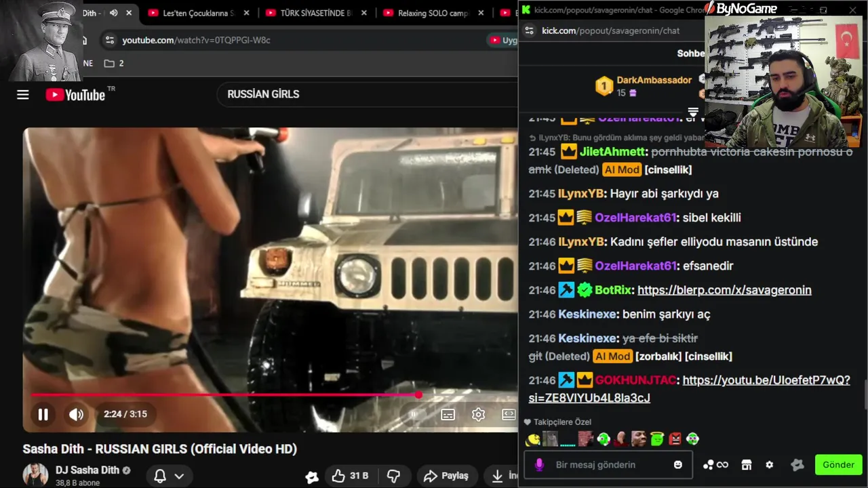Click username Keskinexe on 'benim şarkıyı aç'
Screen dimensions: 868x488
point(587,314)
